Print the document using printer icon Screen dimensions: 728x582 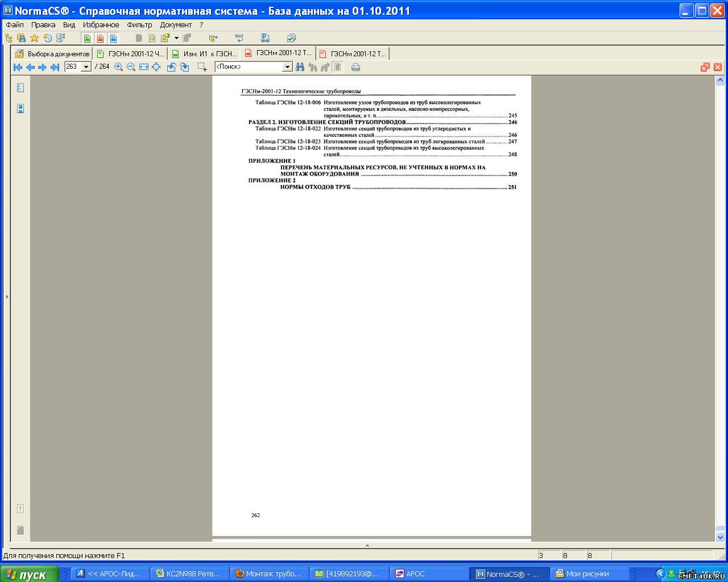(356, 67)
